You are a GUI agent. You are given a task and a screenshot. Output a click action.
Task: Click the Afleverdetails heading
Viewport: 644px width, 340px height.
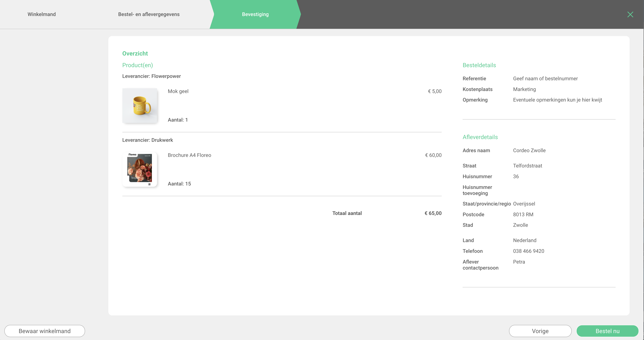[x=480, y=137]
